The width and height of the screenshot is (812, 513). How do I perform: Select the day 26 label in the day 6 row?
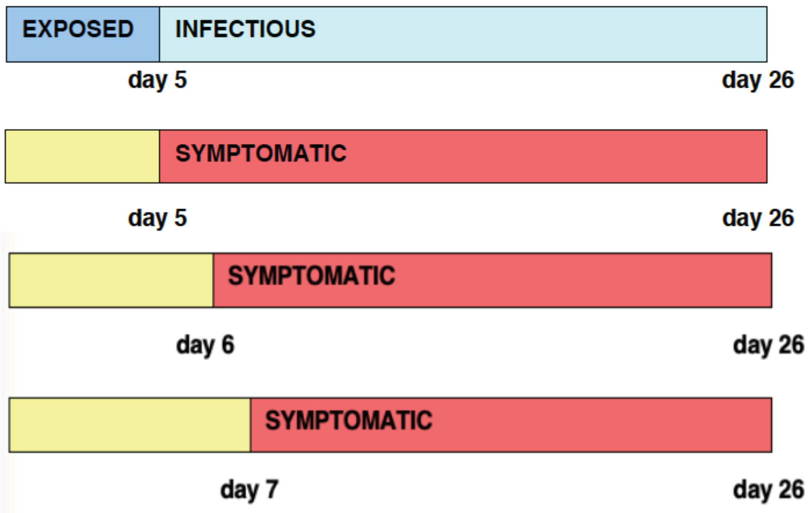pyautogui.click(x=768, y=345)
